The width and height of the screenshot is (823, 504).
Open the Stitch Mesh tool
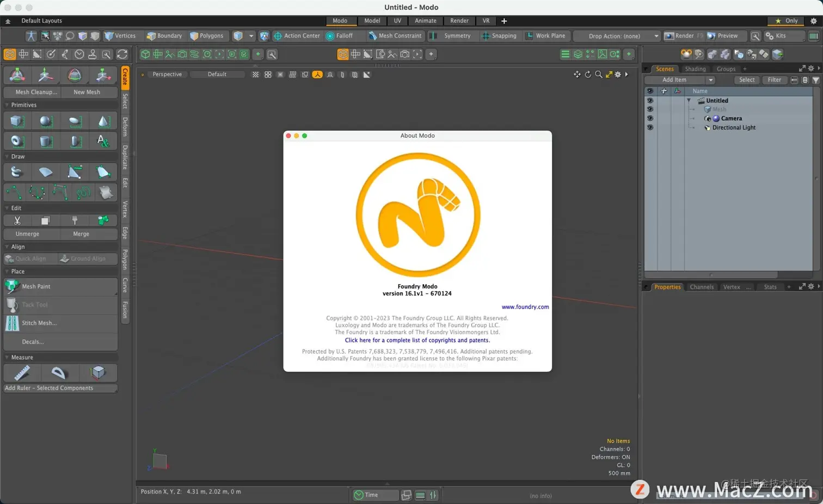tap(60, 323)
